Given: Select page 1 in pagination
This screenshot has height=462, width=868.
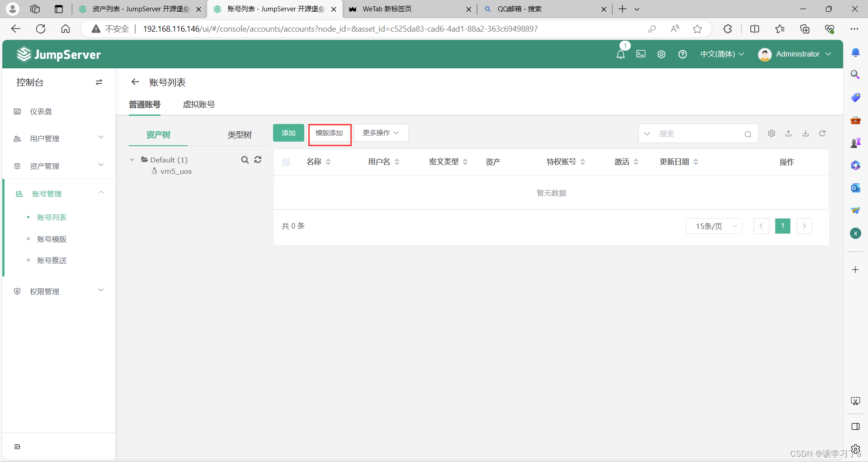Looking at the screenshot, I should pos(783,226).
